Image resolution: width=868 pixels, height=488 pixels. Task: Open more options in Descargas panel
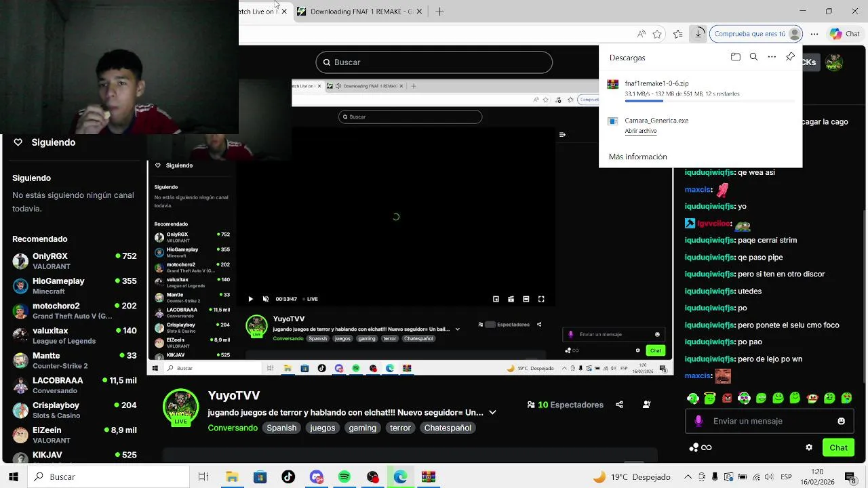click(772, 58)
